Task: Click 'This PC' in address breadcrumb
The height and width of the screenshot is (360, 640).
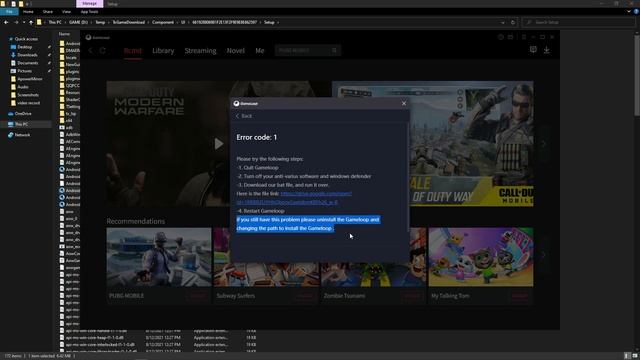Action: coord(55,22)
